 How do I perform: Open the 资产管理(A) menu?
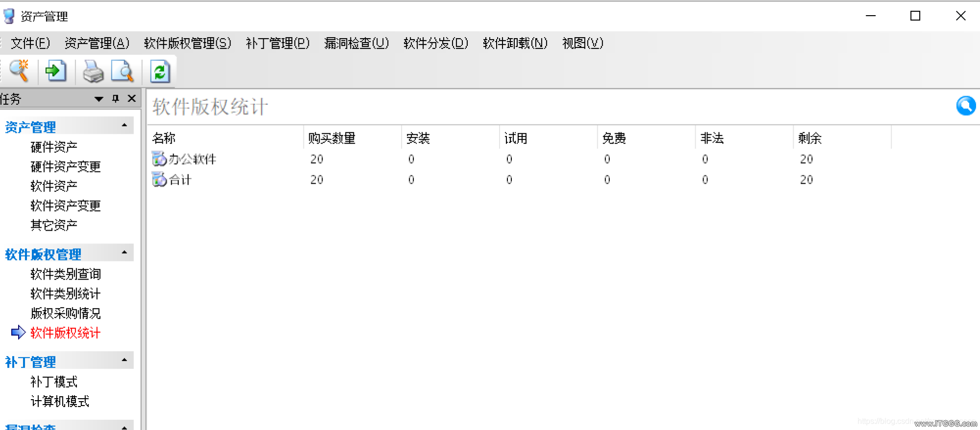pyautogui.click(x=97, y=44)
